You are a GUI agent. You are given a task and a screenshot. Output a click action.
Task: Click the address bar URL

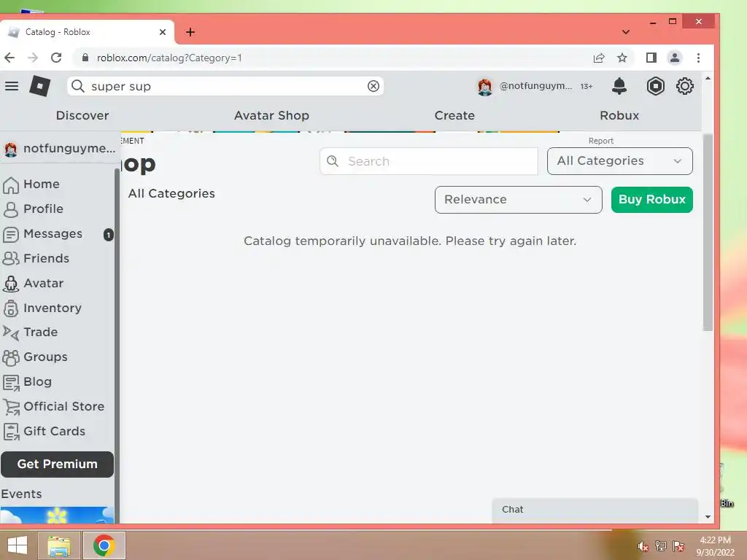(x=169, y=58)
